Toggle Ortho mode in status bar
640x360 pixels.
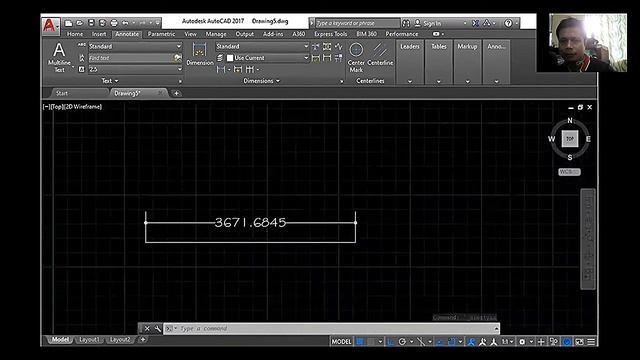click(x=391, y=342)
